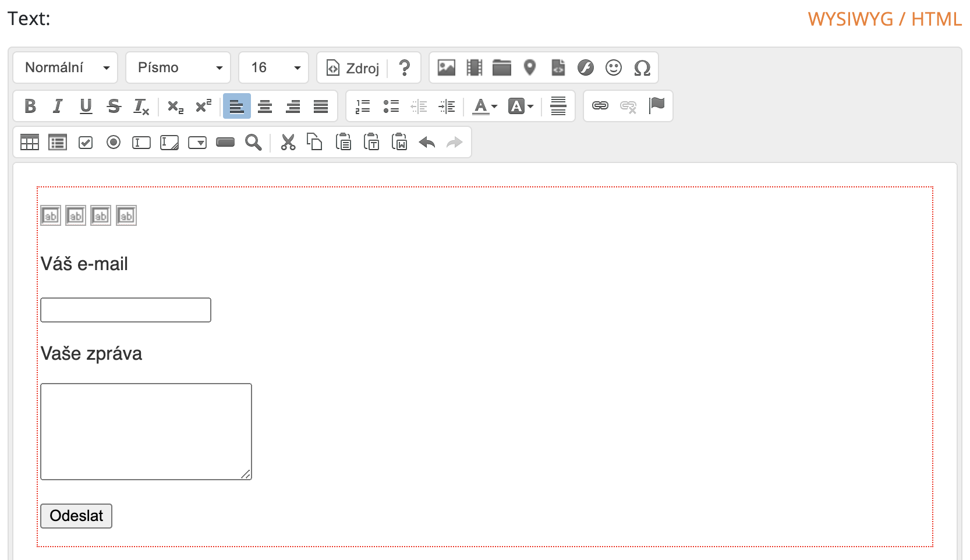Click the Váš e-mail input field
This screenshot has height=560, width=970.
[126, 310]
